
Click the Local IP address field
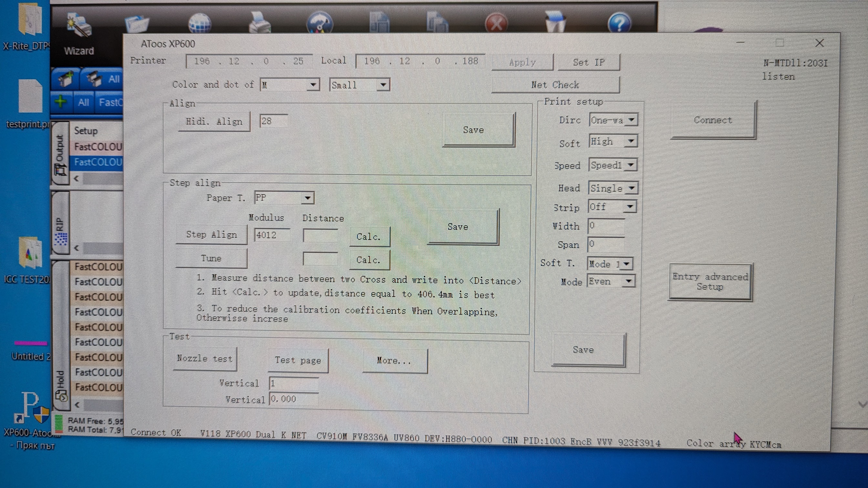pyautogui.click(x=420, y=61)
